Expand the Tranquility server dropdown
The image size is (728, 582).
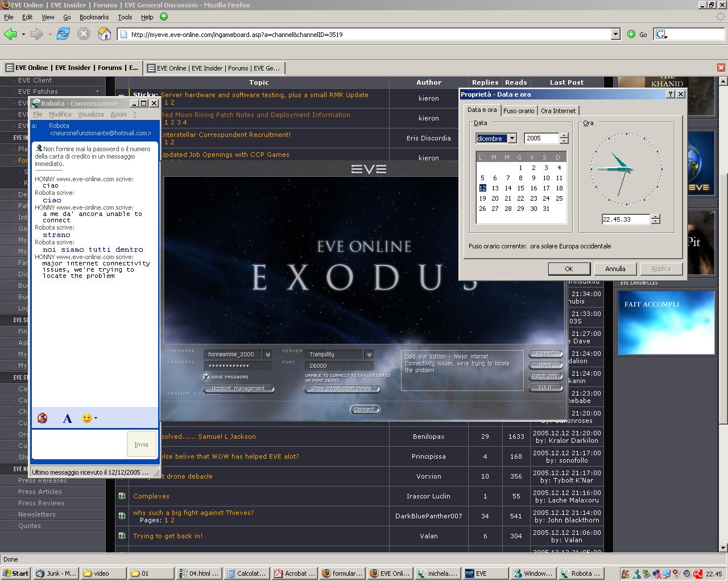pyautogui.click(x=369, y=355)
